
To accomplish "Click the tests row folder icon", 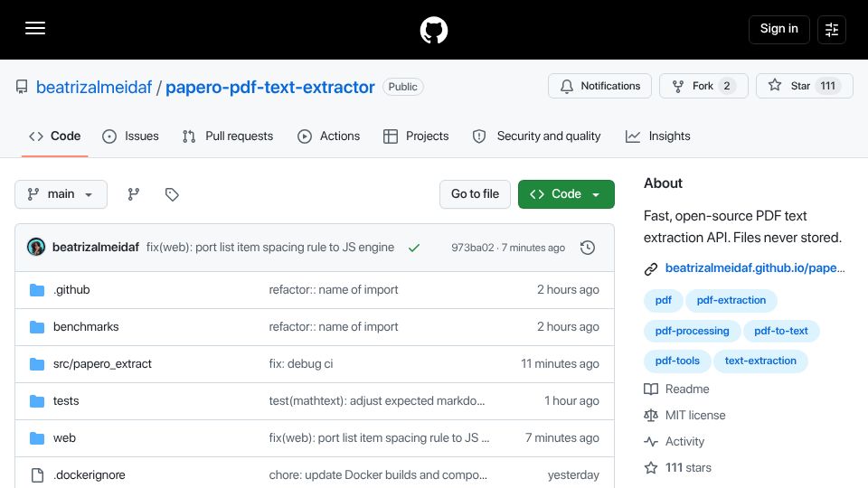I will [x=37, y=401].
